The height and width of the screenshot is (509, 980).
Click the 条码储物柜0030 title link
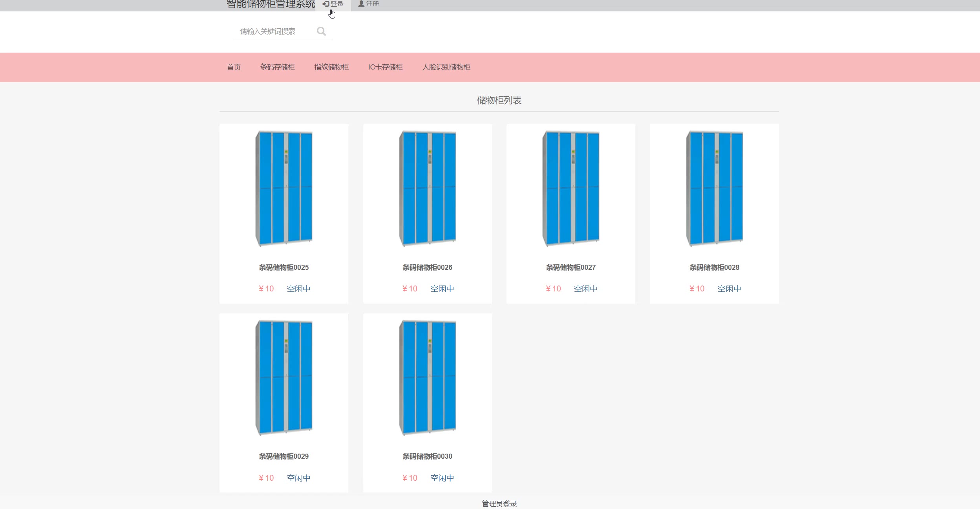click(x=427, y=456)
